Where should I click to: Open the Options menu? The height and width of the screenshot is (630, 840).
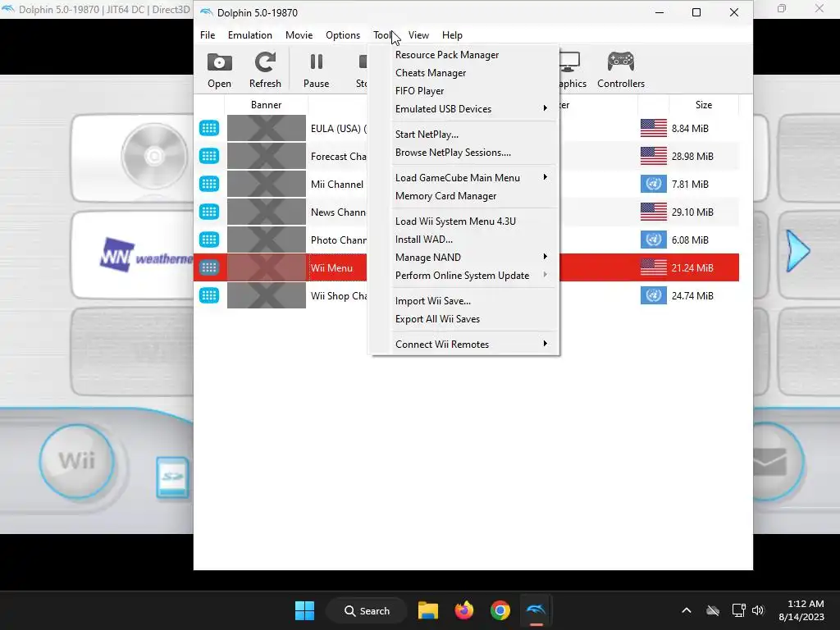point(343,34)
